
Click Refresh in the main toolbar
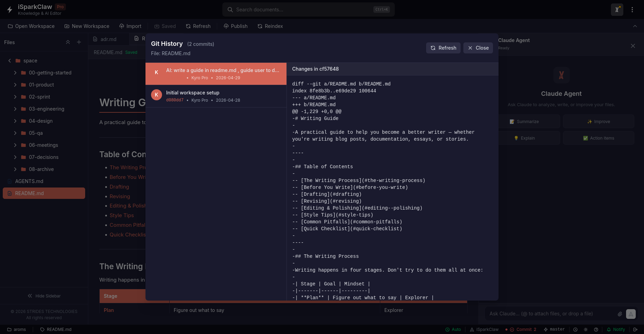[198, 26]
